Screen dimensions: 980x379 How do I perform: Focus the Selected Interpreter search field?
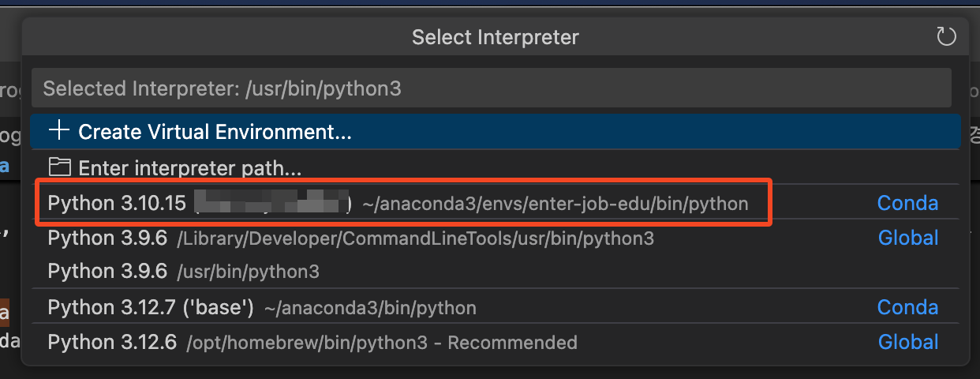[491, 88]
